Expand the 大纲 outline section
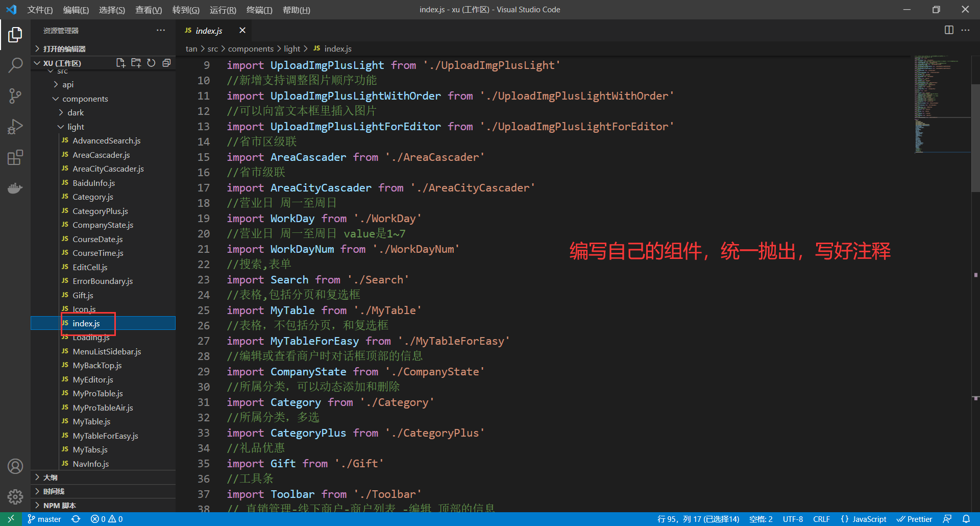 [x=104, y=477]
